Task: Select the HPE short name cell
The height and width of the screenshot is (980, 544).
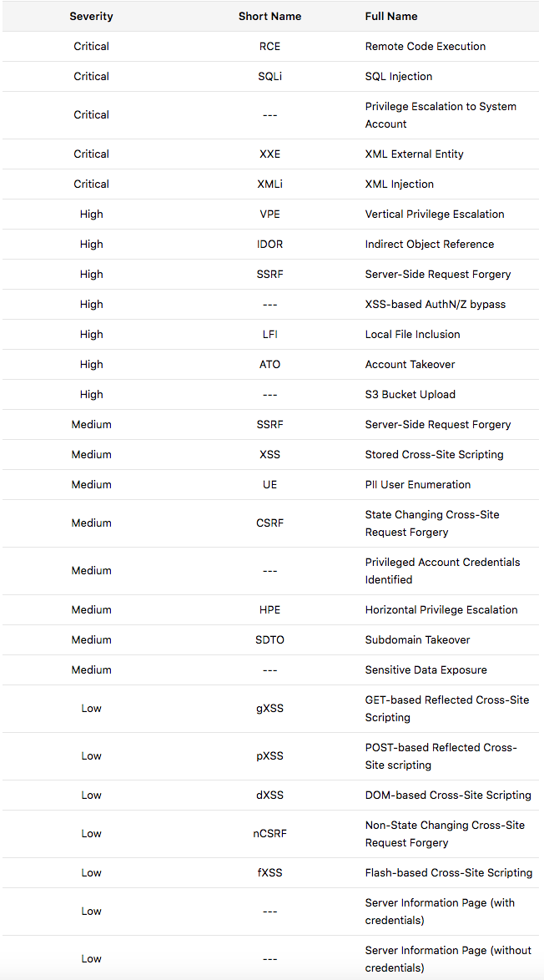Action: click(x=269, y=609)
